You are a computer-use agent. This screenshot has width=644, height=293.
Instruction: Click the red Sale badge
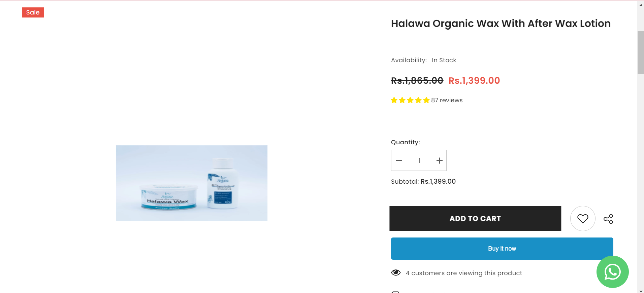point(33,12)
